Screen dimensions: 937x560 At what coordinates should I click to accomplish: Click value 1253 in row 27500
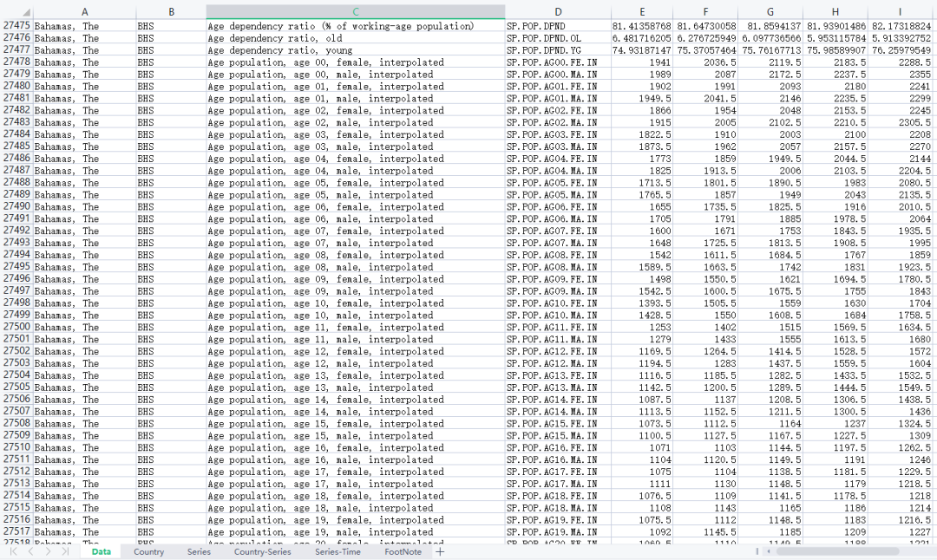click(x=642, y=327)
